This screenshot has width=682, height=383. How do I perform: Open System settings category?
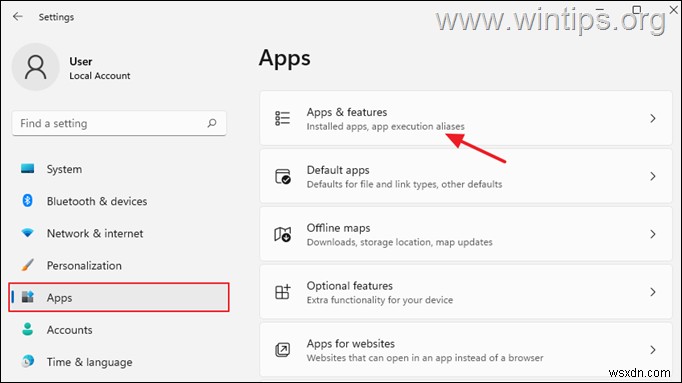[x=119, y=169]
